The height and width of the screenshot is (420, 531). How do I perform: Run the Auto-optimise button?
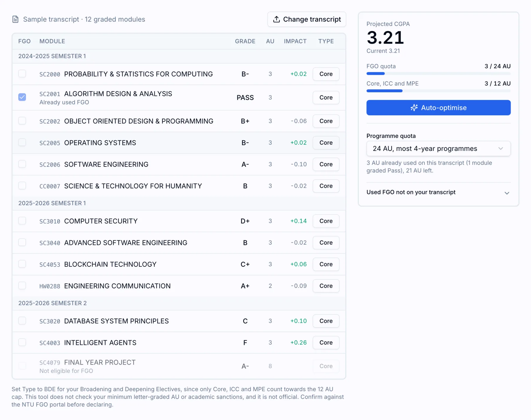438,108
